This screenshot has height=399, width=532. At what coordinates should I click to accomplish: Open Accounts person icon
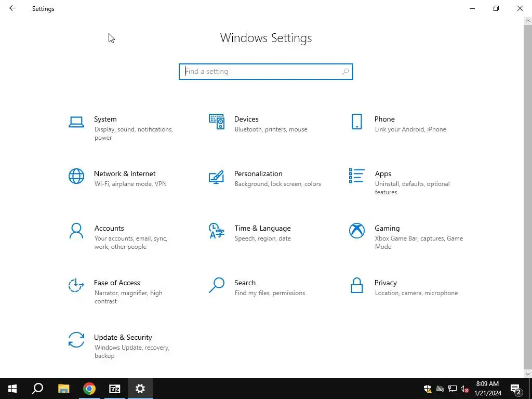76,231
